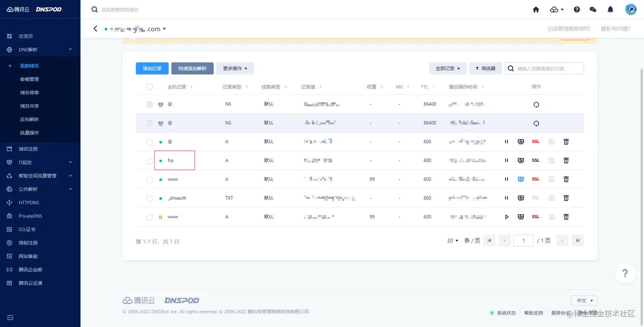Open the 筛选器 filter button
Image resolution: width=644 pixels, height=327 pixels.
tap(485, 69)
